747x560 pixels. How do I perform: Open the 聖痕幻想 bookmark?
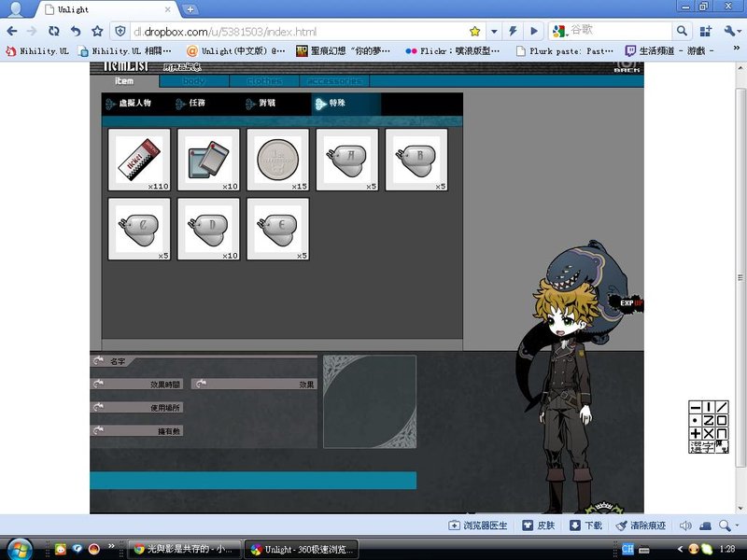343,50
